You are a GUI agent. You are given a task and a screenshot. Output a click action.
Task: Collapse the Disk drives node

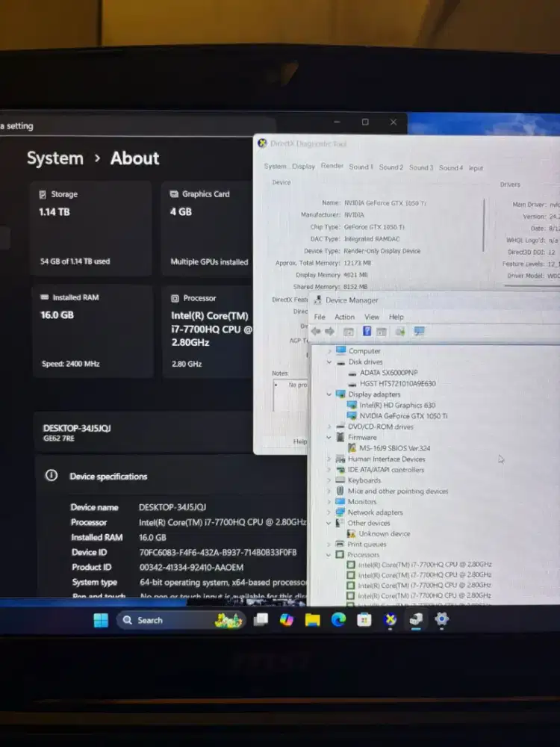click(329, 362)
